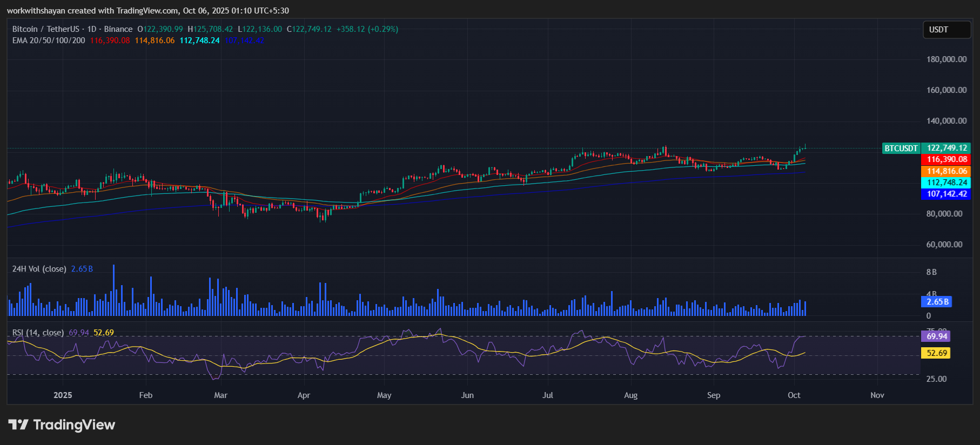Select the cyan 112,748.24 EMA price tag
Viewport: 980px width, 445px height.
(947, 183)
